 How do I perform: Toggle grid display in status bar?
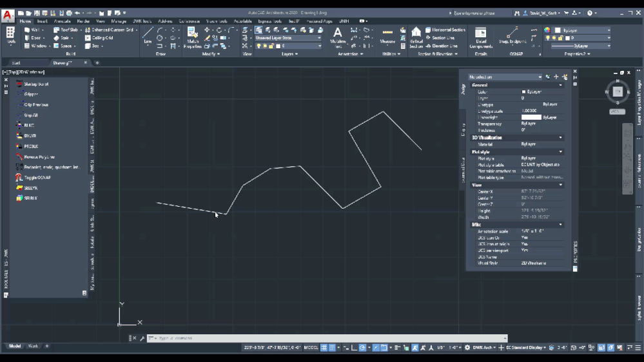(x=324, y=348)
